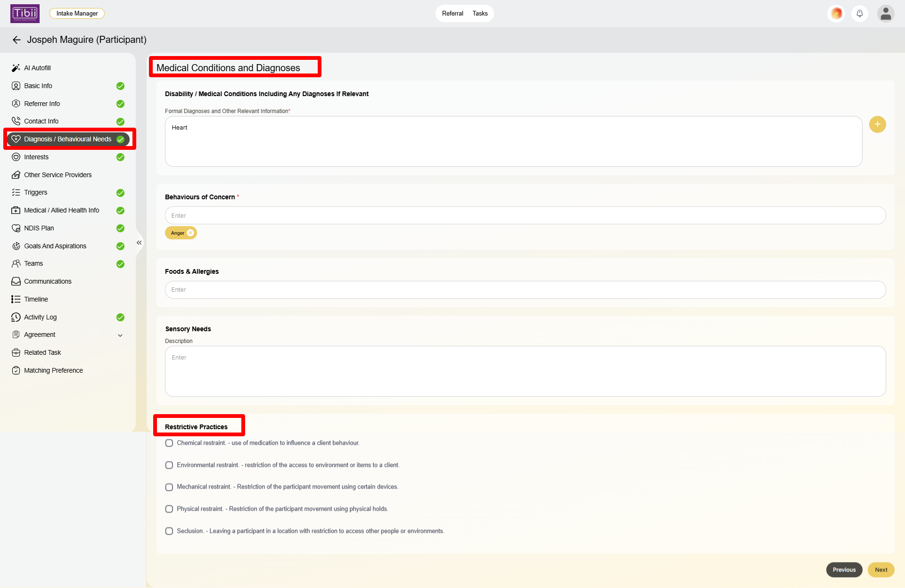Screen dimensions: 905x588
Task: Remove the Anger tag with its X icon
Action: (190, 233)
